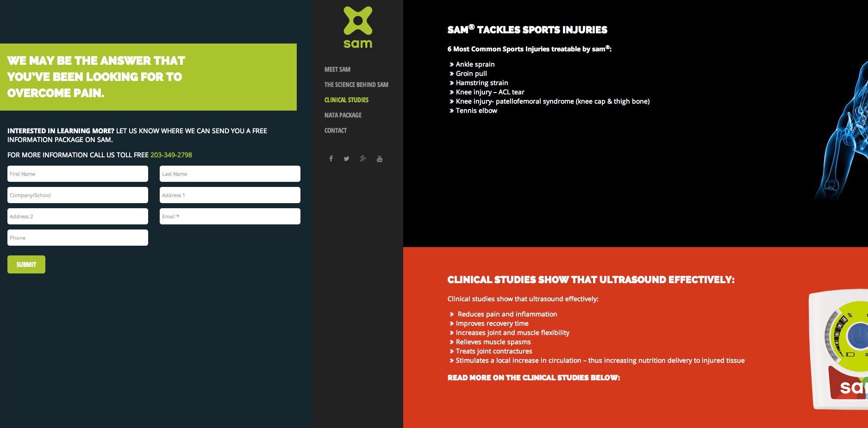Open the NATA Package menu link

pyautogui.click(x=343, y=115)
